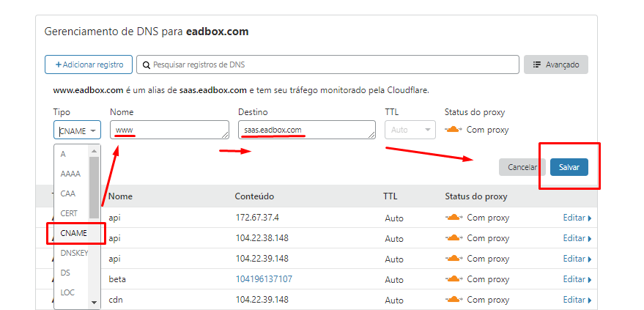Click the 172.67.37.4 content cell
Image resolution: width=644 pixels, height=310 pixels.
(257, 218)
